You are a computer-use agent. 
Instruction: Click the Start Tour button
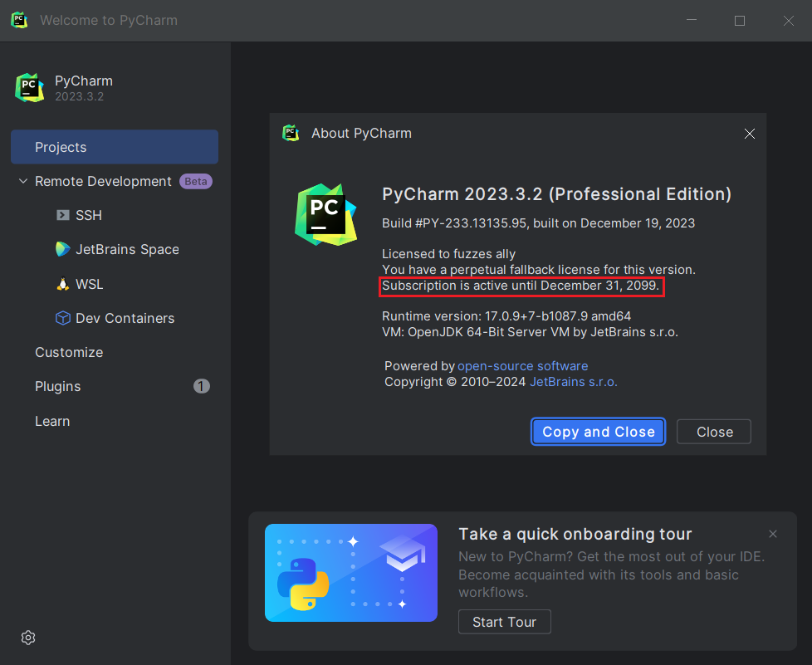click(x=504, y=622)
